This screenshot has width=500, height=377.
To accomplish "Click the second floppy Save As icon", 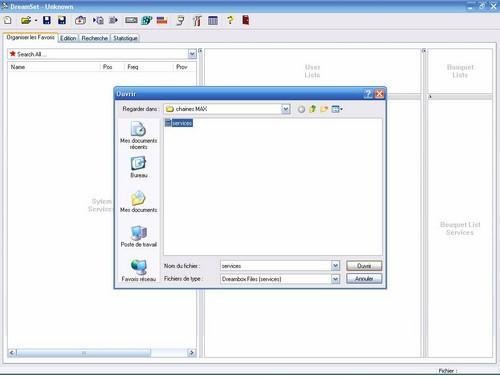I will click(62, 21).
